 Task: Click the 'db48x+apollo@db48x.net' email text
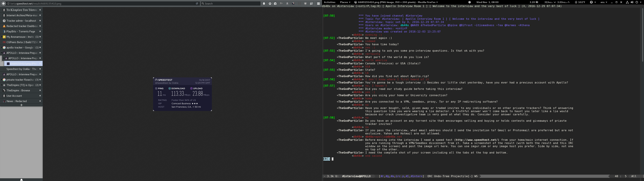point(384,137)
